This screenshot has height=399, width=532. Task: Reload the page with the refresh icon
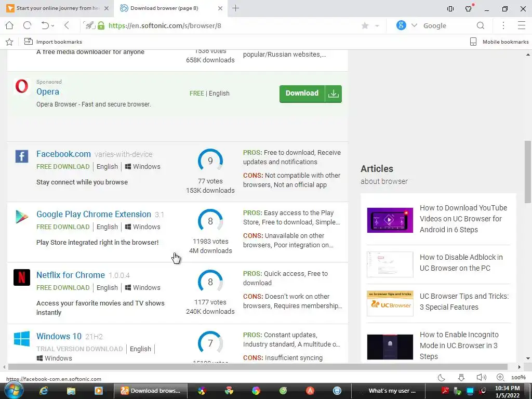click(27, 25)
